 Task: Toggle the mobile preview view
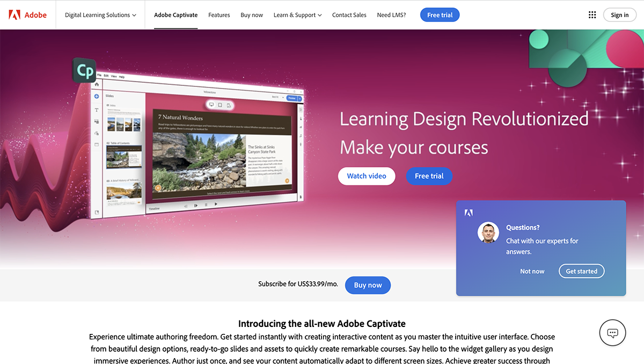click(x=229, y=105)
